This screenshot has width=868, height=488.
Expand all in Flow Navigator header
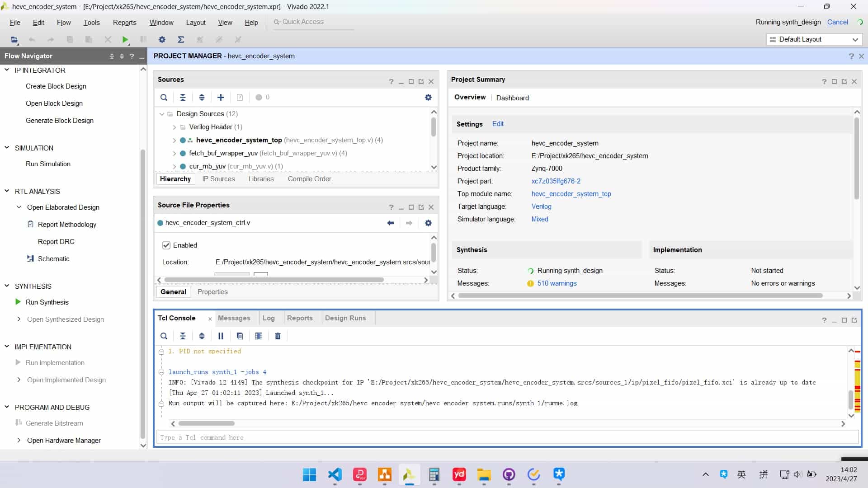(x=122, y=56)
